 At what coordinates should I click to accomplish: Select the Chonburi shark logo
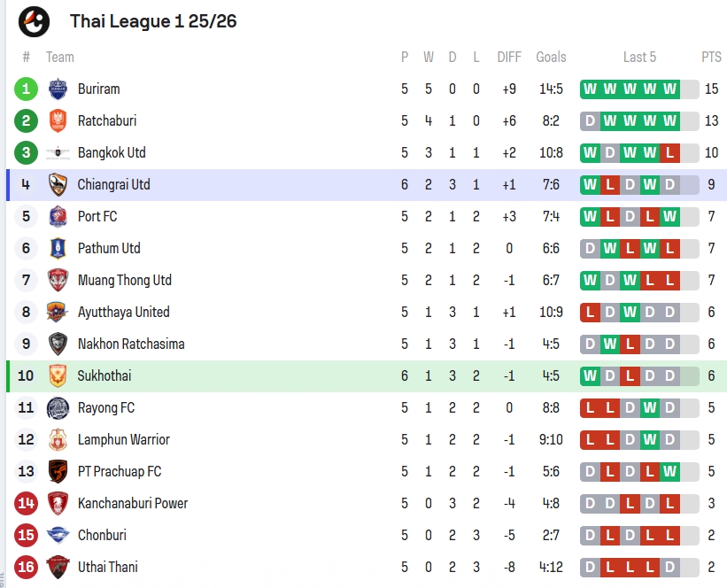[x=58, y=535]
